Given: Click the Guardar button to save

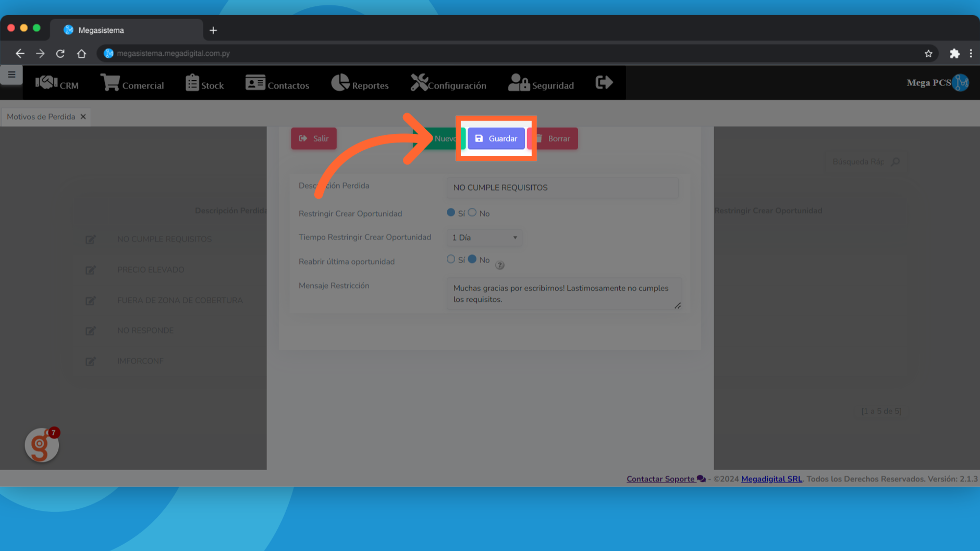Looking at the screenshot, I should point(496,139).
